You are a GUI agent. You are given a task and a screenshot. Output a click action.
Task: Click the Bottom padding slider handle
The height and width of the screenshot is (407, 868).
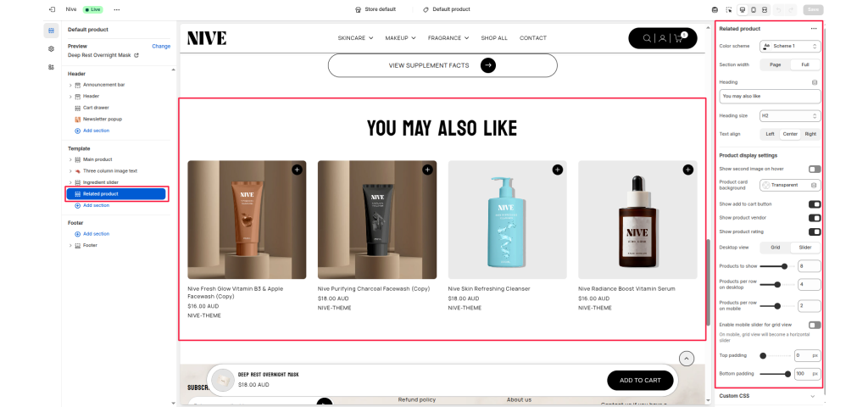[787, 374]
